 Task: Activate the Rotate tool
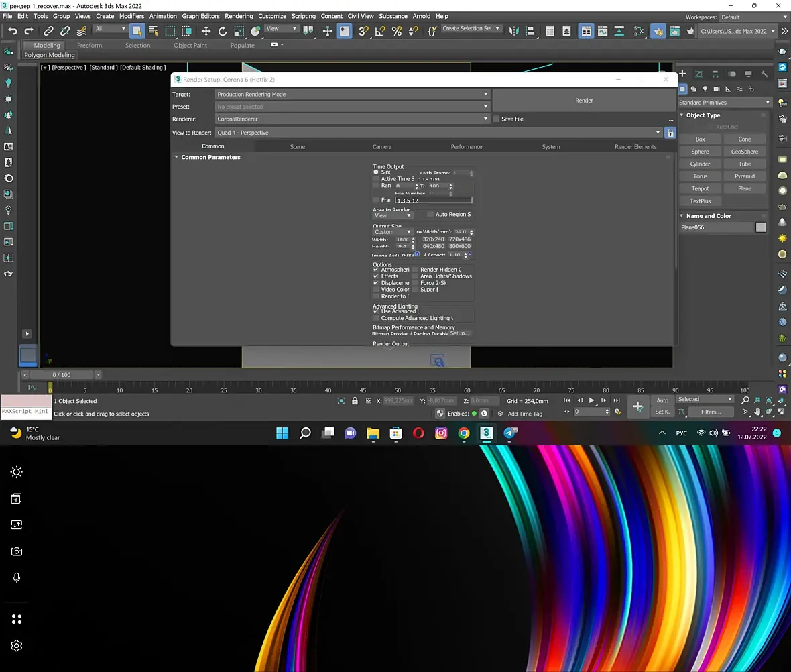point(223,31)
